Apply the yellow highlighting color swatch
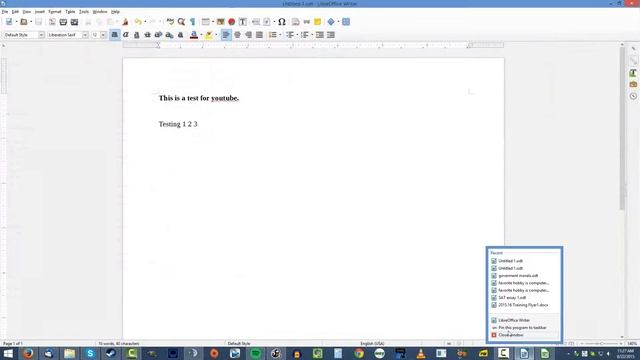This screenshot has width=640, height=360. (x=209, y=35)
